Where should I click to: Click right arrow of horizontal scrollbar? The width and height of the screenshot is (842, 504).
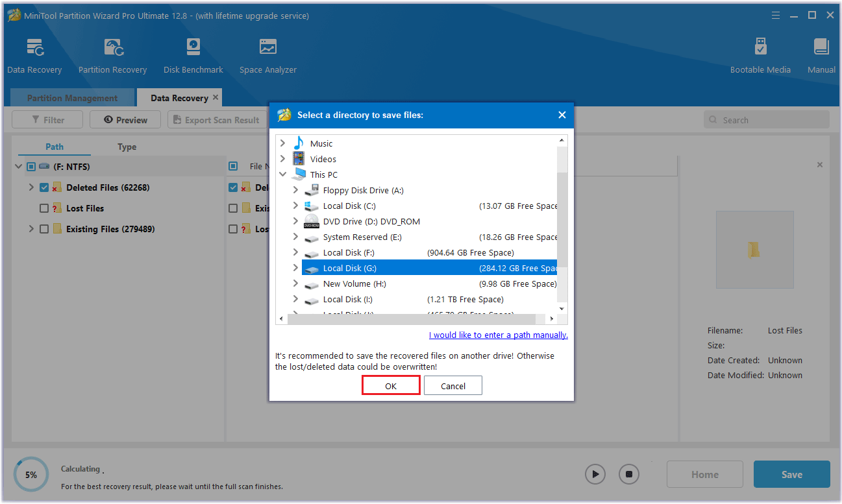tap(552, 318)
